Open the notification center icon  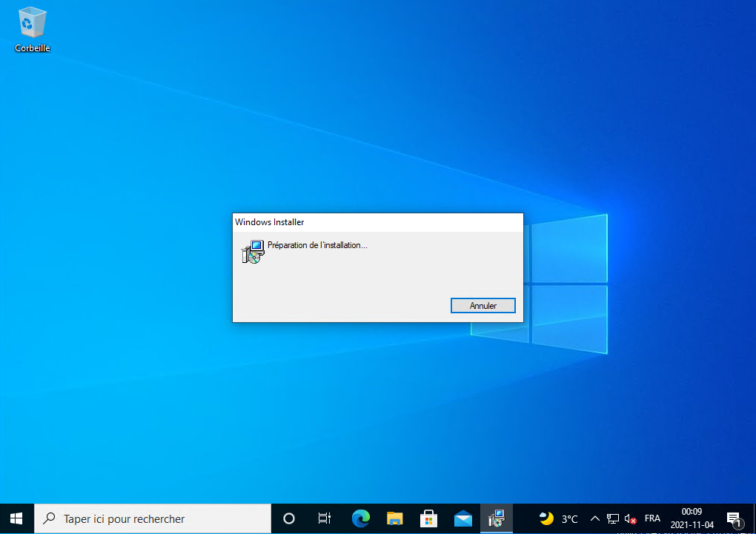(734, 518)
